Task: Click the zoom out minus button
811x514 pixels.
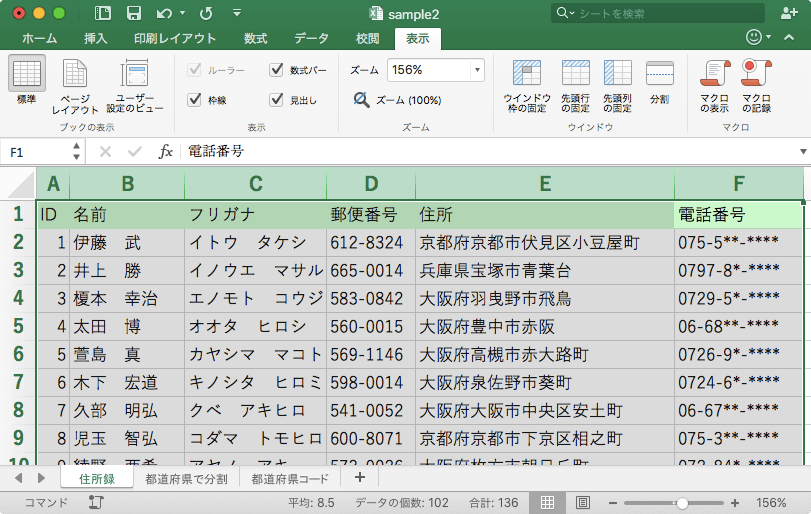Action: pyautogui.click(x=612, y=503)
